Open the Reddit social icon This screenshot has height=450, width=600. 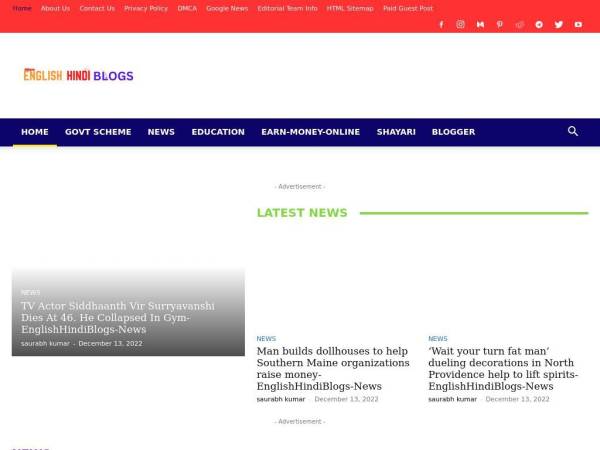point(519,24)
